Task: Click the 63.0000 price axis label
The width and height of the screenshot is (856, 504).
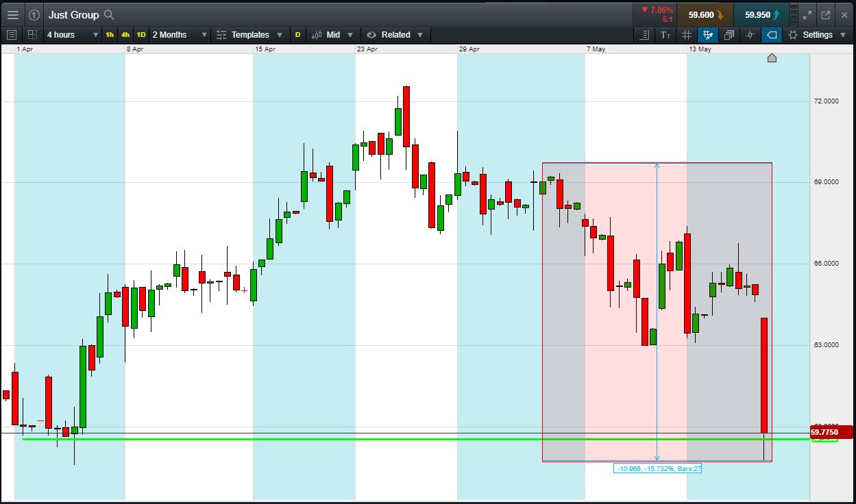Action: (827, 345)
